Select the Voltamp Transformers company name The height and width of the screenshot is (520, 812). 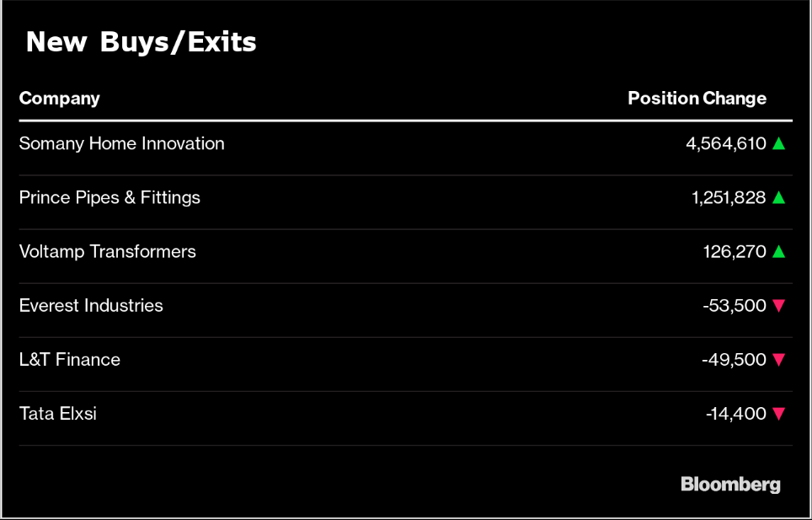coord(107,251)
